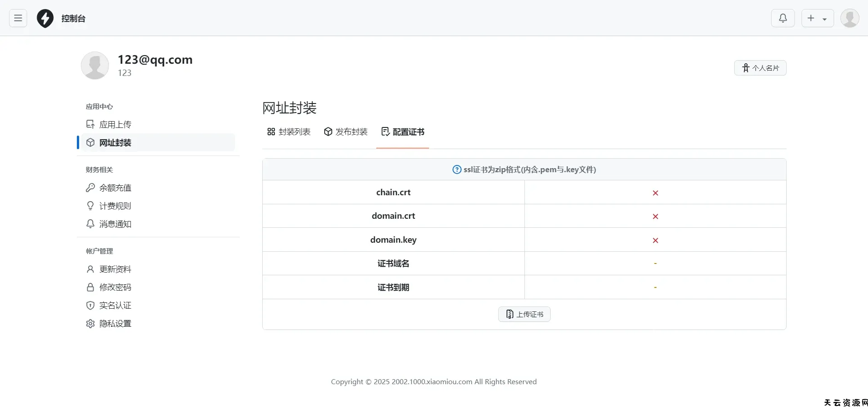Click the 实名认证 shield icon
The width and height of the screenshot is (868, 414).
[90, 306]
